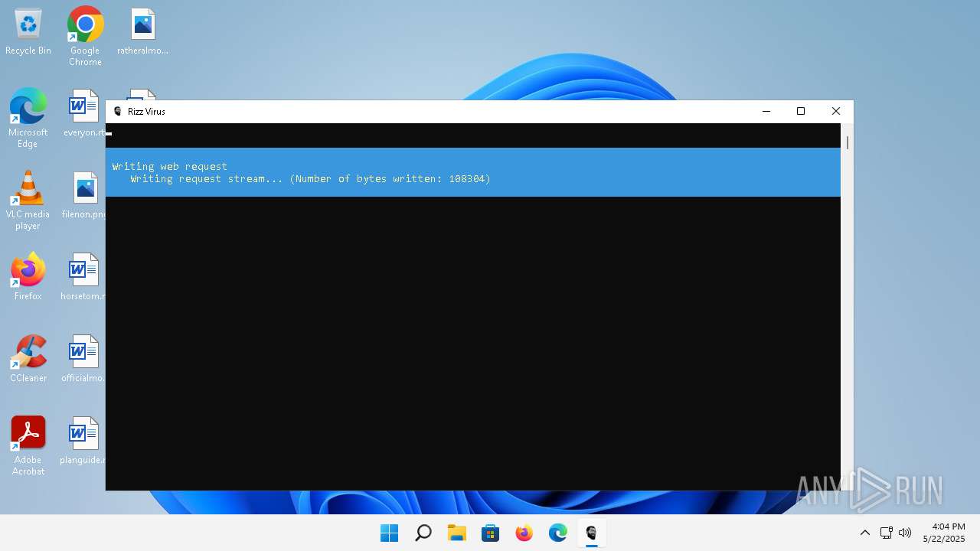The width and height of the screenshot is (980, 551).
Task: Open the Windows Start menu
Action: (x=390, y=533)
